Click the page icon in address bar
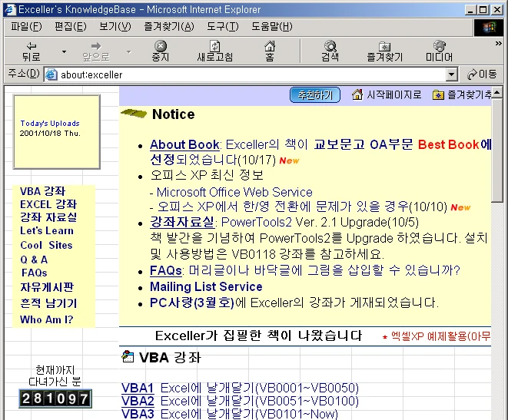Image resolution: width=508 pixels, height=420 pixels. click(x=51, y=74)
